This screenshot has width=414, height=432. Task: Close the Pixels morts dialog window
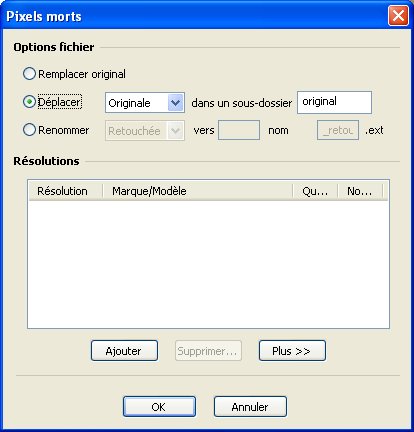(398, 15)
